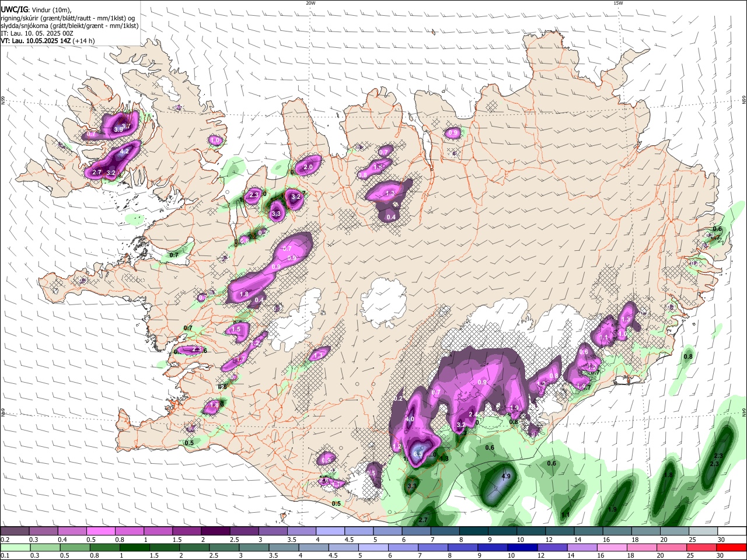Click the 1.7 snowfall value
The image size is (747, 560).
[x=239, y=359]
